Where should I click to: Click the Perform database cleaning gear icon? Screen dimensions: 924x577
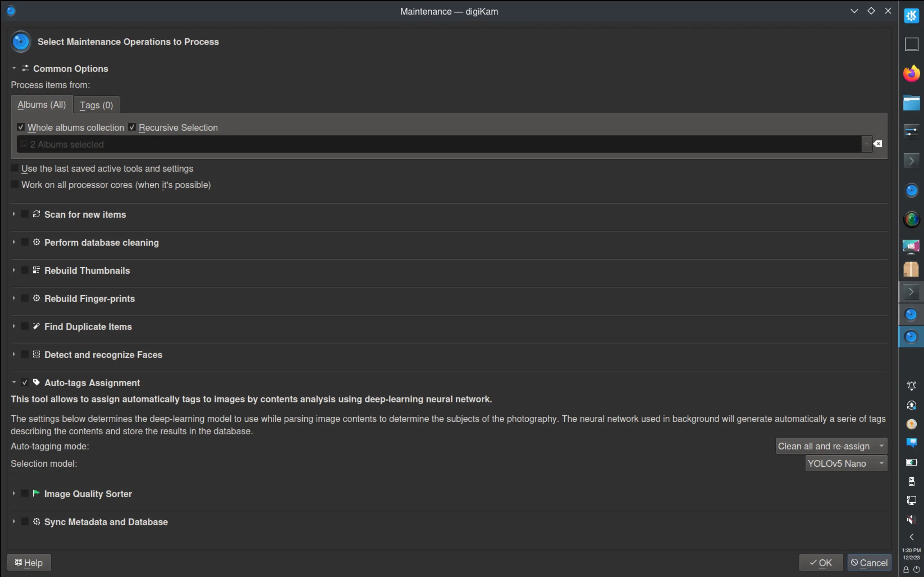(36, 242)
